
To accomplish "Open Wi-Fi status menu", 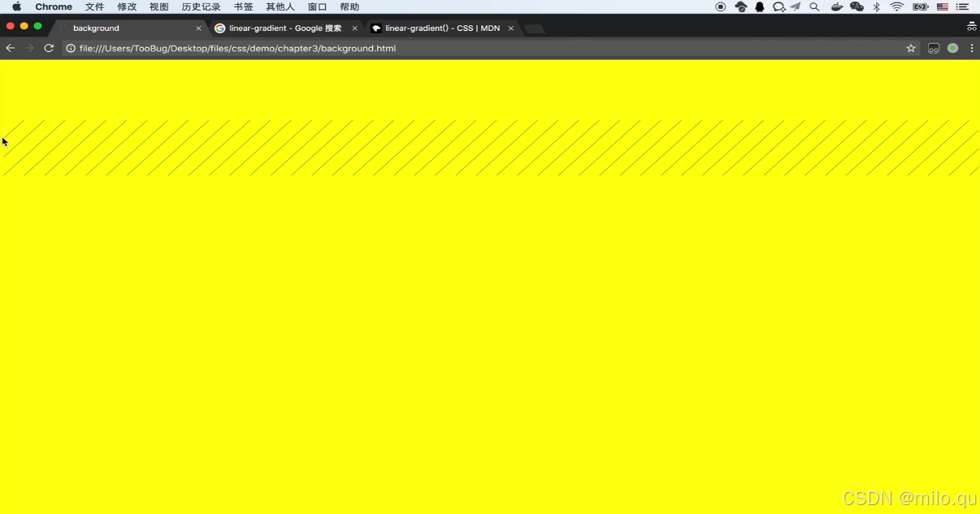I will pyautogui.click(x=897, y=6).
